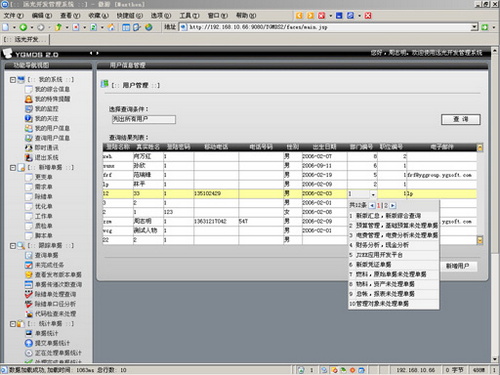Viewport: 500px width, 375px height.
Task: Open 更变单 in the navigation tree
Action: point(44,177)
